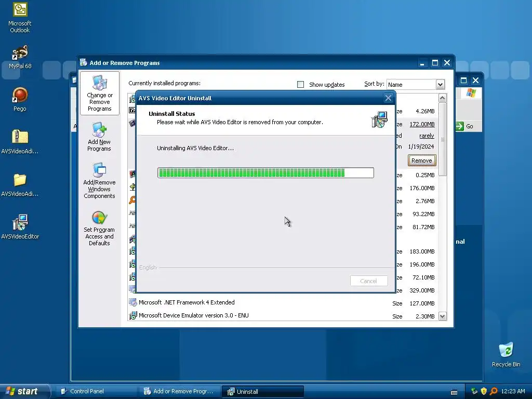Click the keyboard icon near system tray
The image size is (532, 399).
[x=454, y=392]
